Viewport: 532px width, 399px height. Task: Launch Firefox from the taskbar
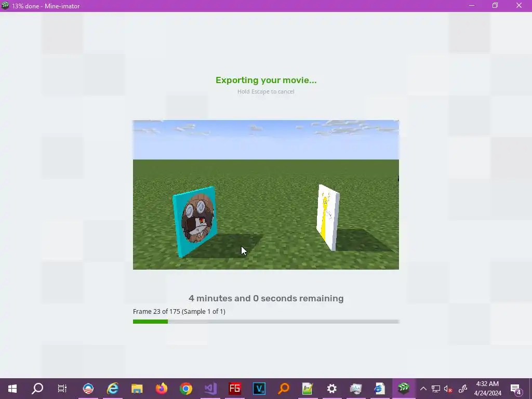pos(162,389)
